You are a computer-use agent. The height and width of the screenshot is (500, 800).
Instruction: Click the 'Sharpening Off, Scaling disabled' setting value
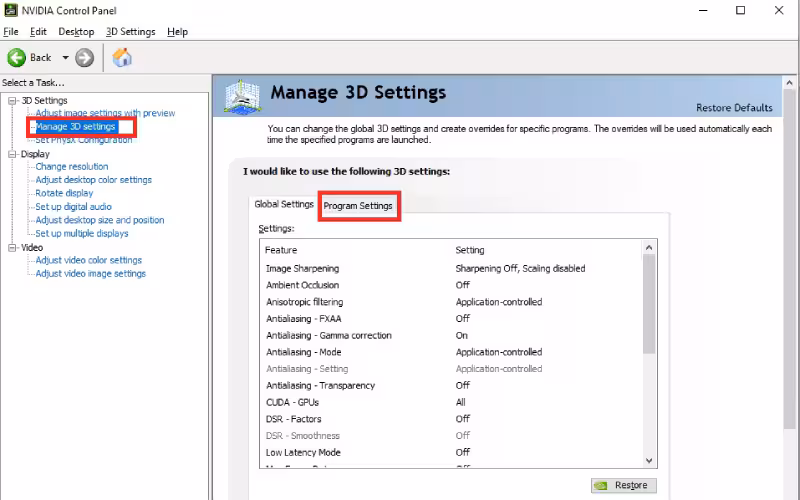[x=520, y=268]
